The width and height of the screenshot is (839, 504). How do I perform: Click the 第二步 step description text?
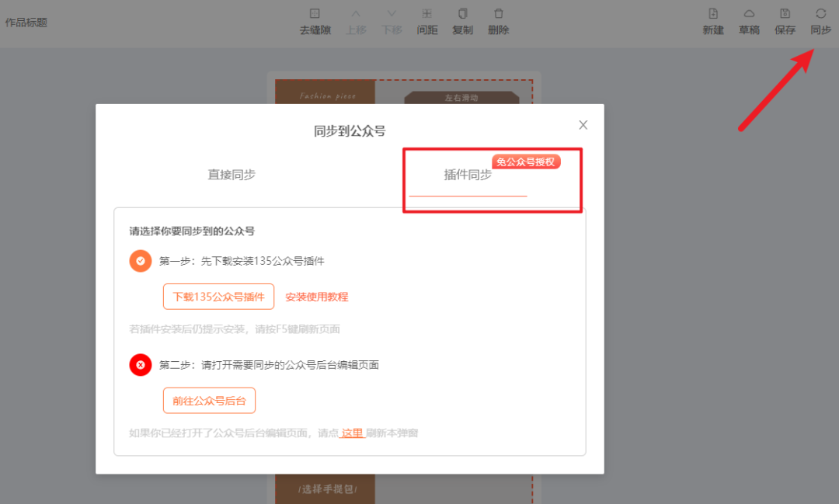[x=269, y=365]
